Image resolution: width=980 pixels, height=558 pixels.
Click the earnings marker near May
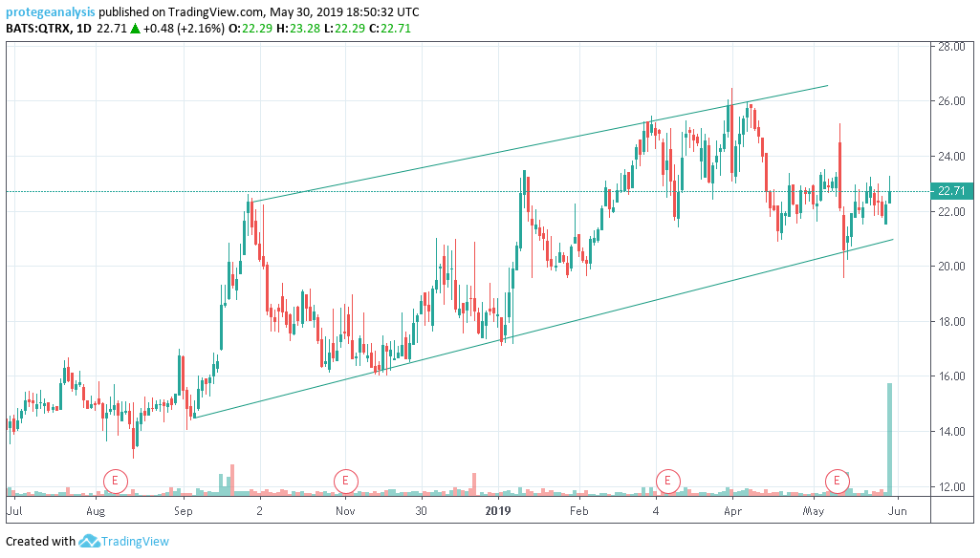click(837, 482)
